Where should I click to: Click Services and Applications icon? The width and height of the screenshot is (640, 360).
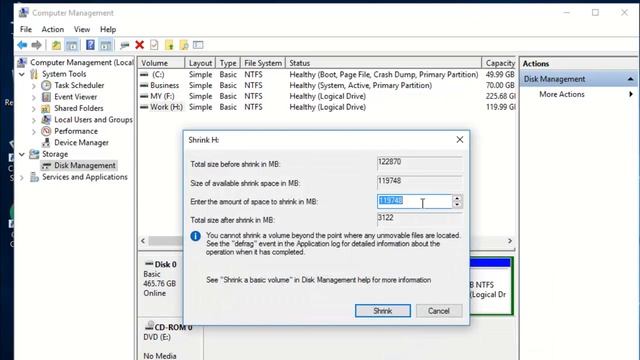coord(34,177)
